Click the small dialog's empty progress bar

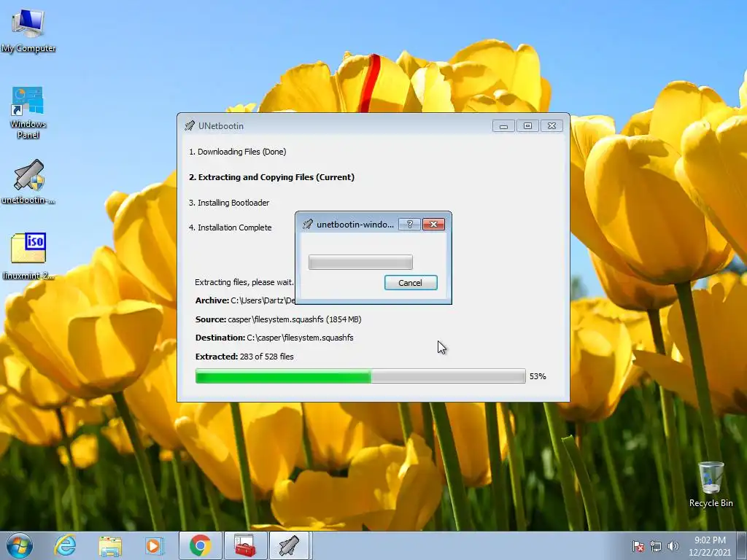360,262
